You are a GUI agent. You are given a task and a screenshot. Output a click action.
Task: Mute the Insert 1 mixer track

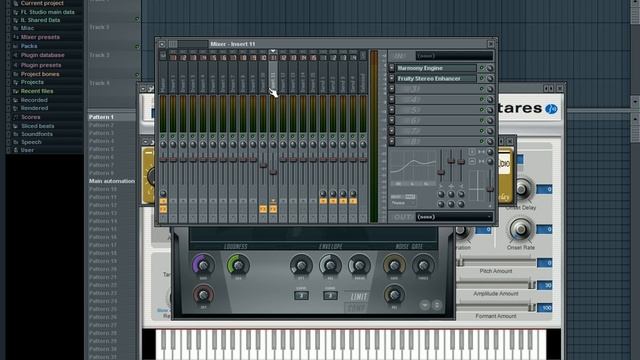pyautogui.click(x=173, y=136)
